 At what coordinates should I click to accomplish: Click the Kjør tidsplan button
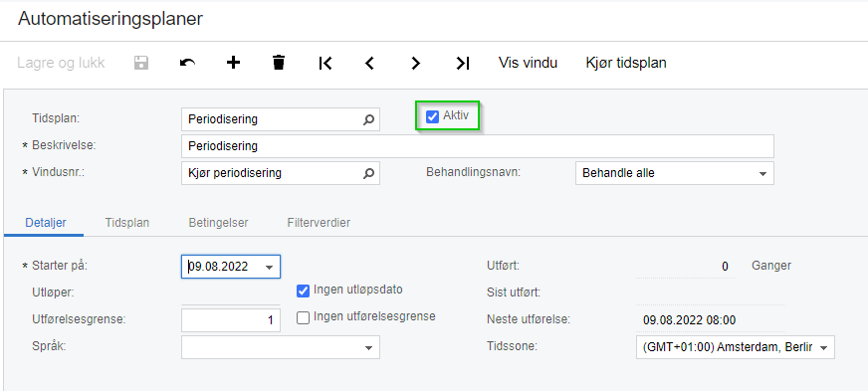pyautogui.click(x=626, y=63)
